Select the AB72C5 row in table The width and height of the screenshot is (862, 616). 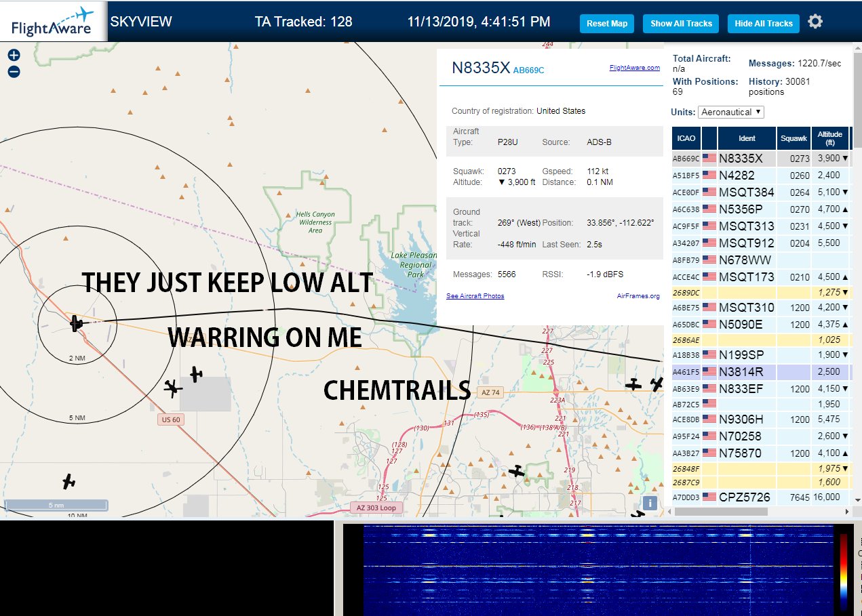[762, 405]
